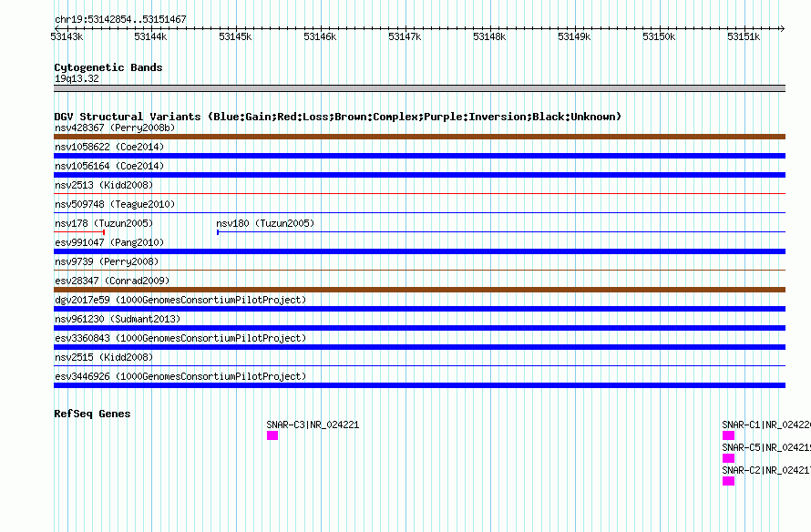Click the blue esv3446926 gain bar
The width and height of the screenshot is (811, 532).
click(x=419, y=385)
